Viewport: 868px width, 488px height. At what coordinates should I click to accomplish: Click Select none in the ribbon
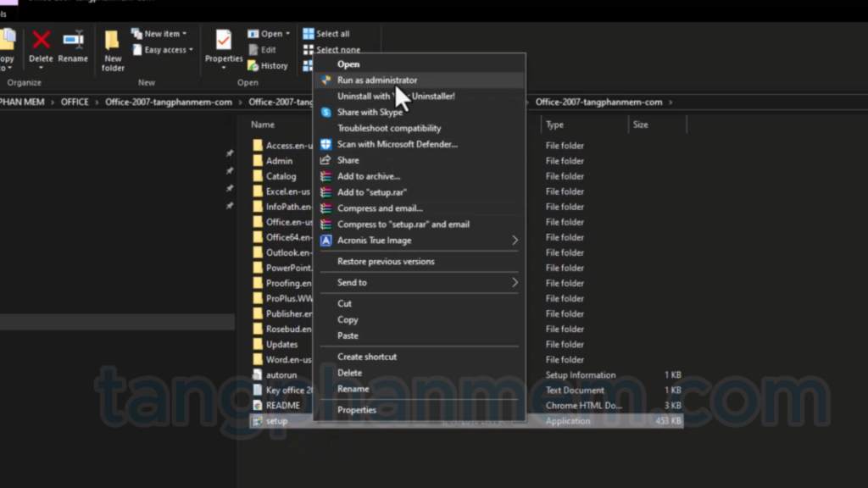click(332, 50)
